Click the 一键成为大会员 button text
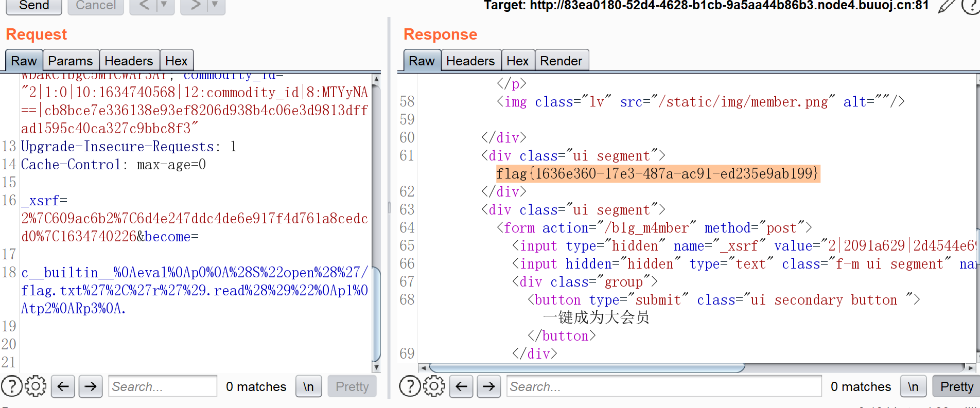The height and width of the screenshot is (408, 980). [596, 317]
